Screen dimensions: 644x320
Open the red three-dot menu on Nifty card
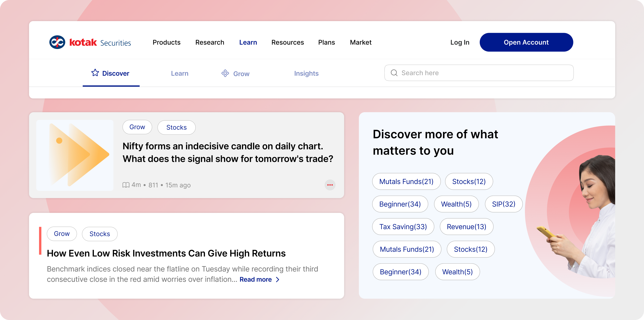330,185
